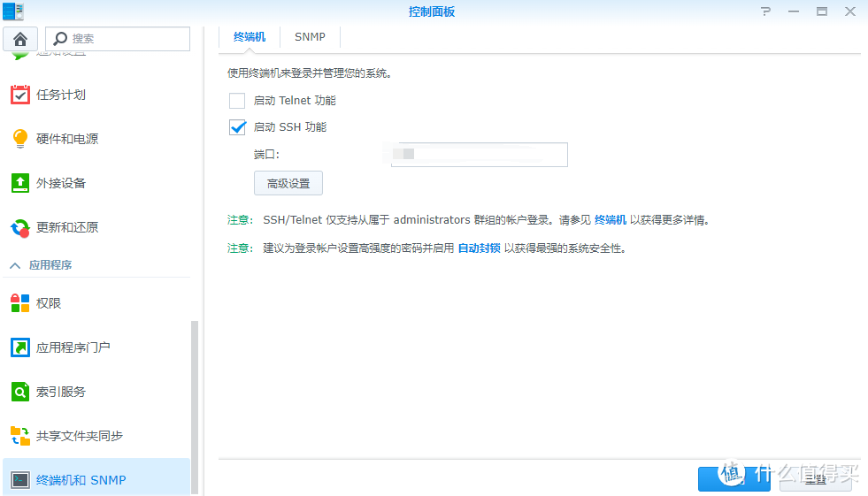868x496 pixels.
Task: Switch to the SNMP tab
Action: coord(310,37)
